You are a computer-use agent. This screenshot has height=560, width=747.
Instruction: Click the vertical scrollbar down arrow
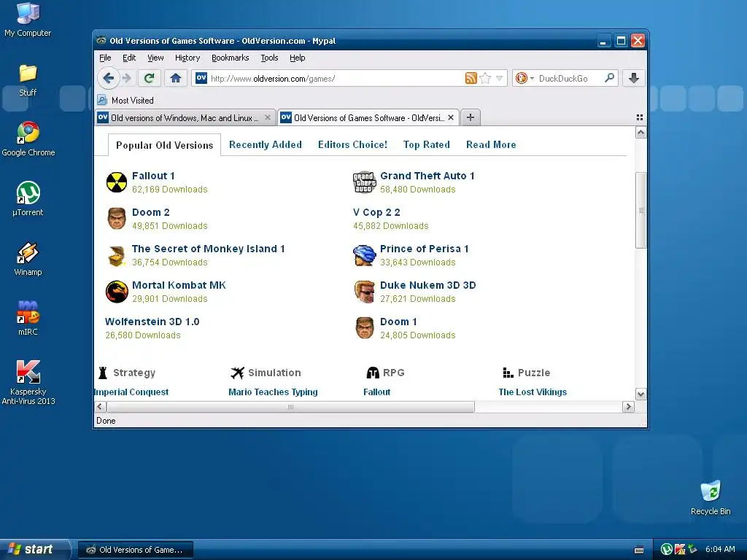pyautogui.click(x=640, y=394)
